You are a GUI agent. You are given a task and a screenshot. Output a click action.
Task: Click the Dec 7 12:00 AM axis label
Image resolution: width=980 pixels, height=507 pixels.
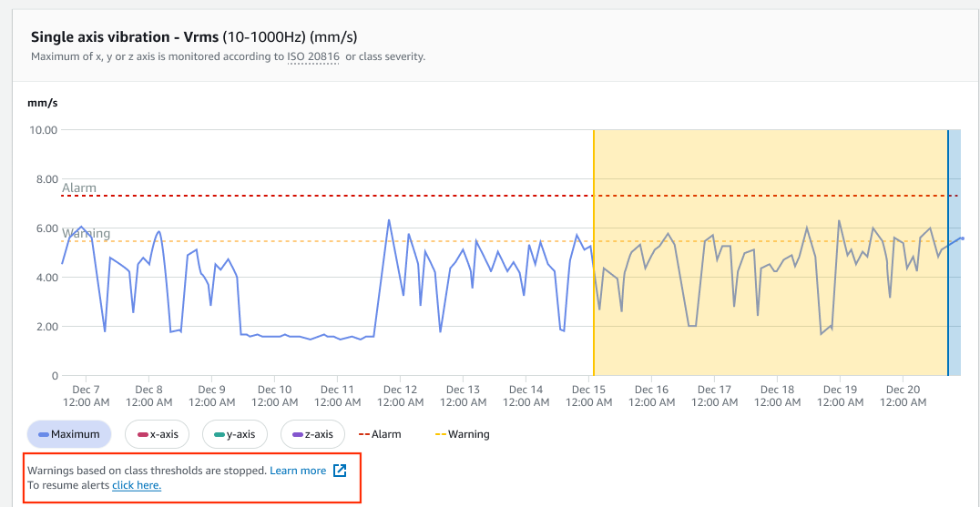tap(86, 395)
